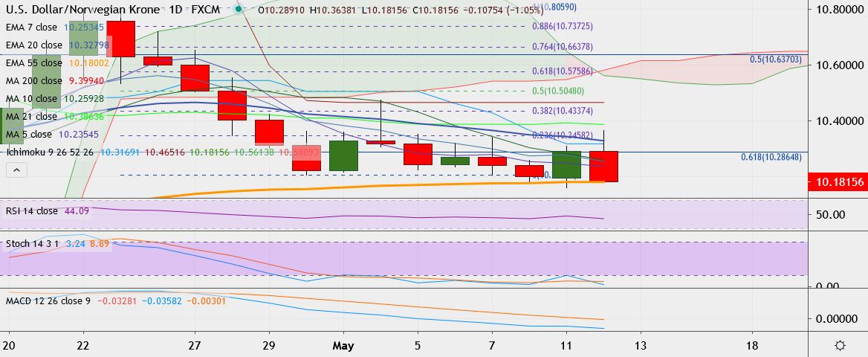Click the 10.80000 price axis label

841,10
